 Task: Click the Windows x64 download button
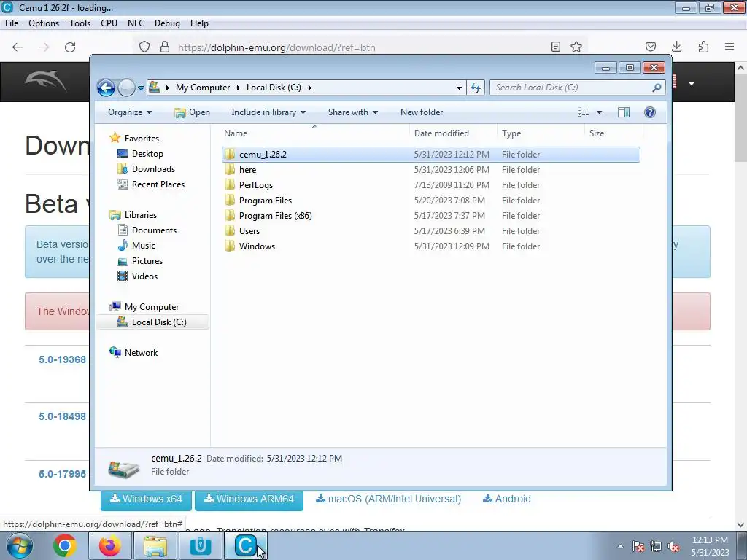pos(146,499)
